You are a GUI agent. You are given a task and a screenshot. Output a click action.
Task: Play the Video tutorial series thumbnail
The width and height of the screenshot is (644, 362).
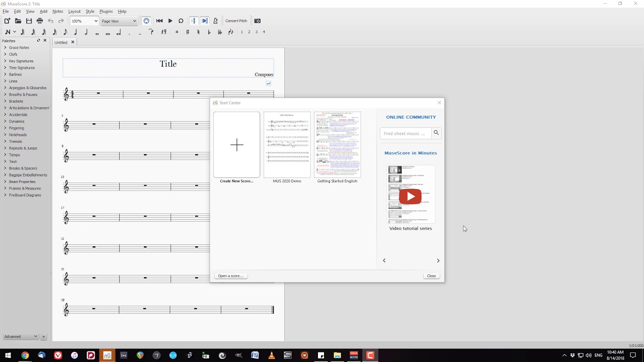tap(411, 196)
